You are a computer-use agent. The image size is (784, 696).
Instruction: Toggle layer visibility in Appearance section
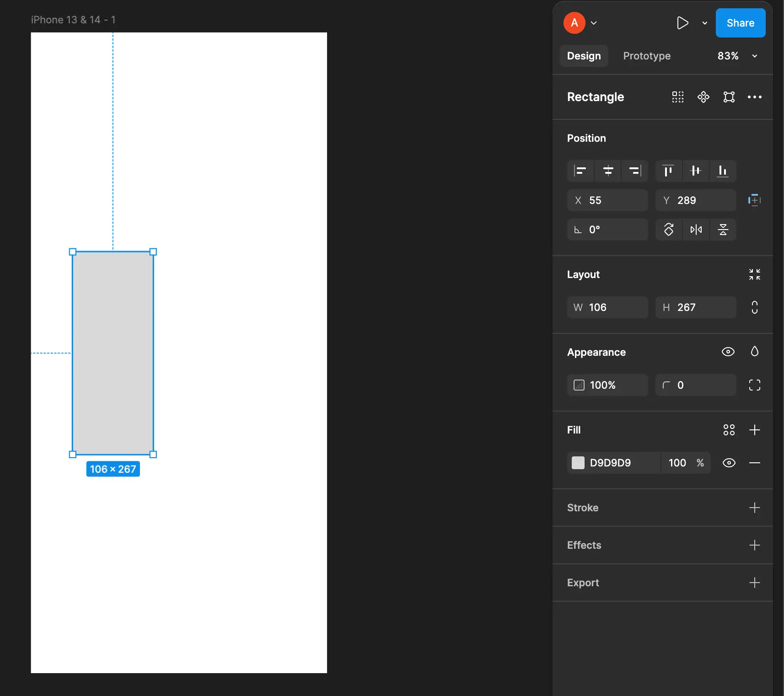(x=728, y=352)
